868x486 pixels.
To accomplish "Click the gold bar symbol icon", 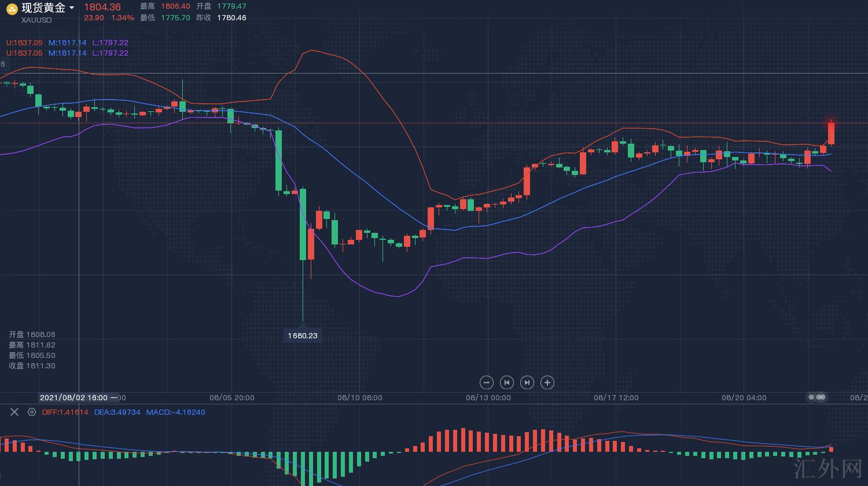I will (x=12, y=8).
